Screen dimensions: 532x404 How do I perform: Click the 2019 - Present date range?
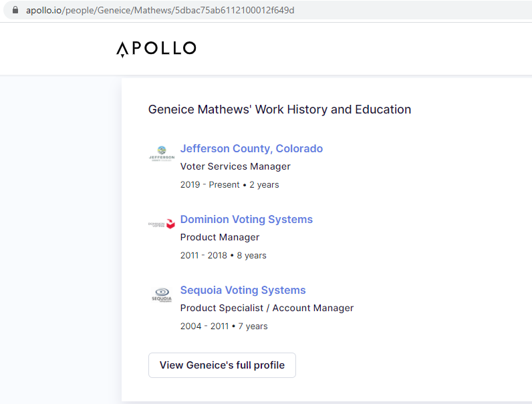pyautogui.click(x=210, y=185)
